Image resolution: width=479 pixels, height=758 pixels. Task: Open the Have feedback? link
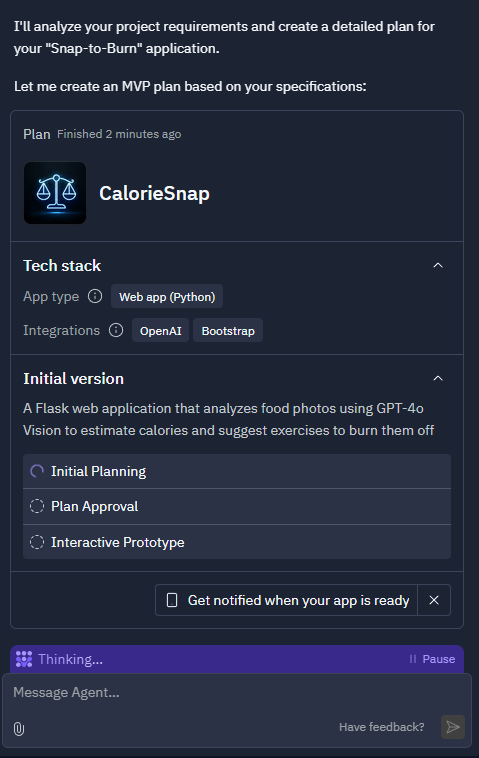(381, 727)
